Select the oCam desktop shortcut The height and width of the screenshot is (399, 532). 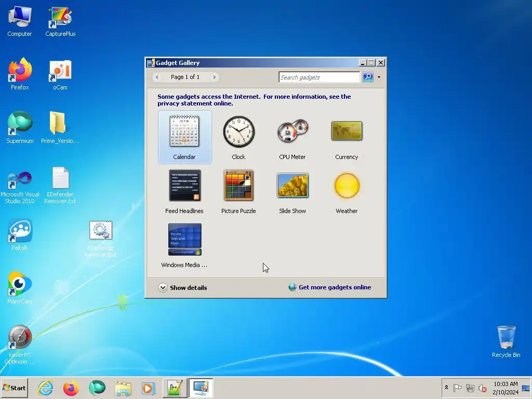[60, 74]
